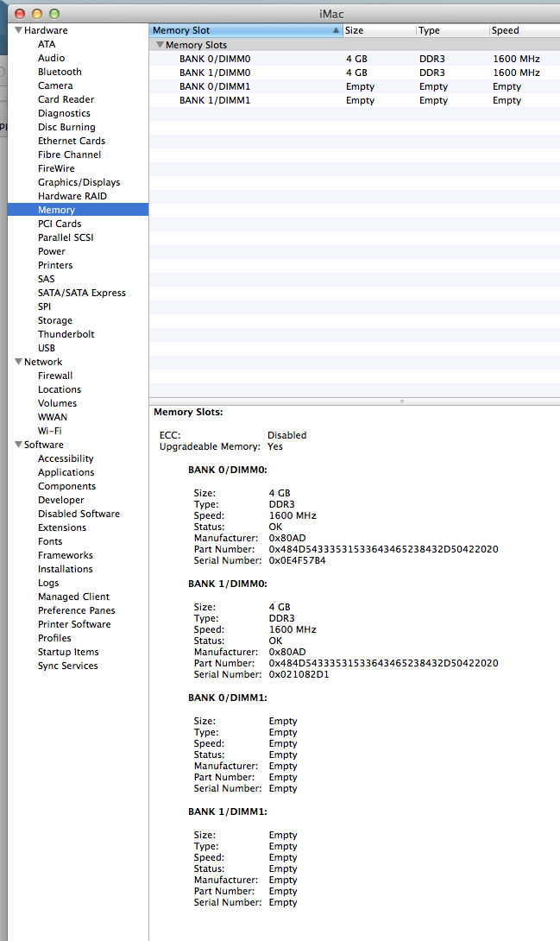Screen dimensions: 560x941
Task: Open Power in the sidebar
Action: (52, 251)
